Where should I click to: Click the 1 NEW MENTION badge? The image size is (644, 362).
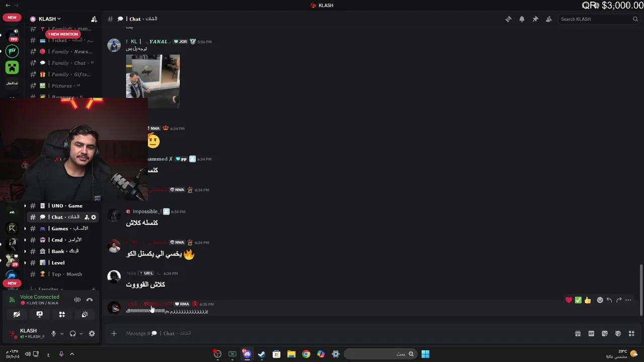pos(63,34)
